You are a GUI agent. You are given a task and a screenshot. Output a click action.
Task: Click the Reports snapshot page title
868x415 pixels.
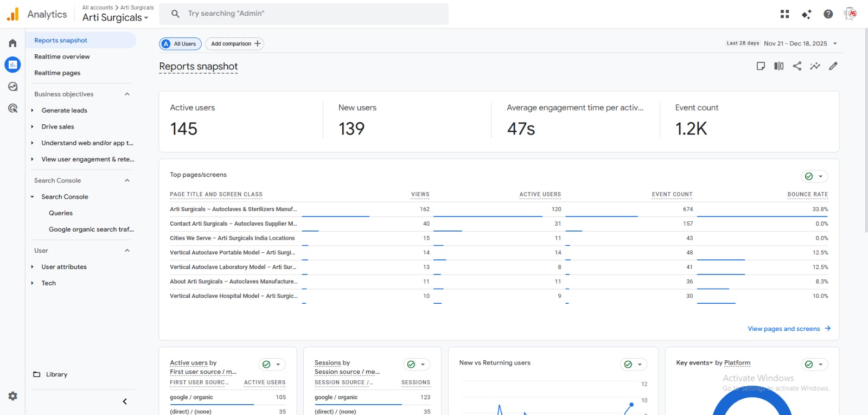pos(199,67)
